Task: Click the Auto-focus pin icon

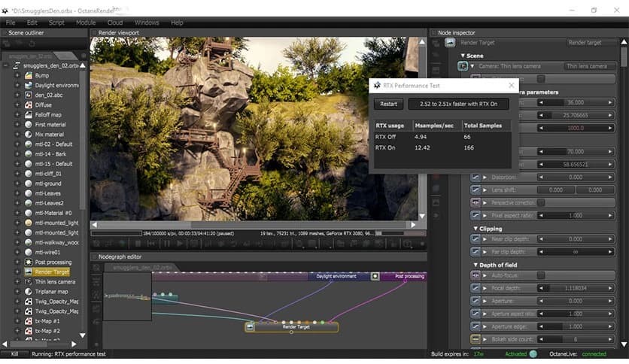Action: pyautogui.click(x=476, y=275)
